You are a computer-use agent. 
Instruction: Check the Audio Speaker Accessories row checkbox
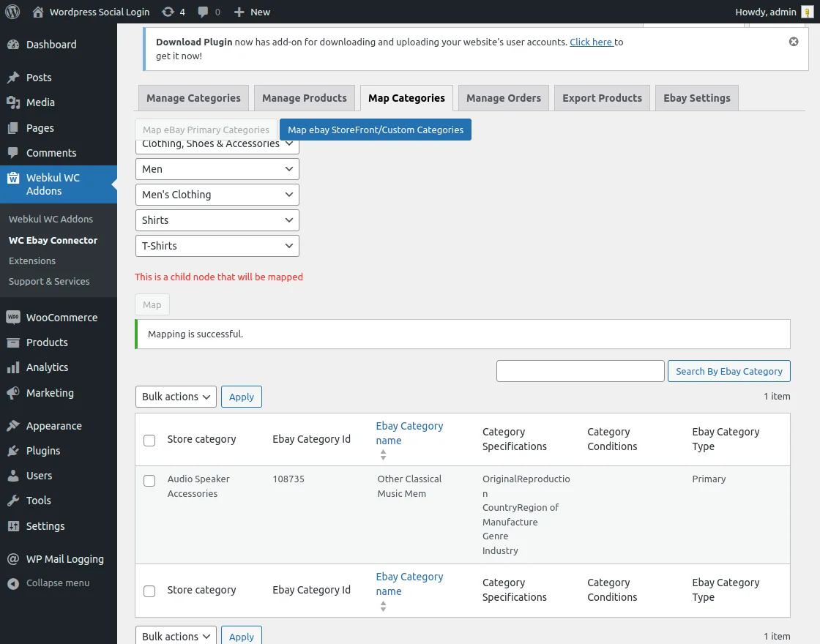(149, 481)
